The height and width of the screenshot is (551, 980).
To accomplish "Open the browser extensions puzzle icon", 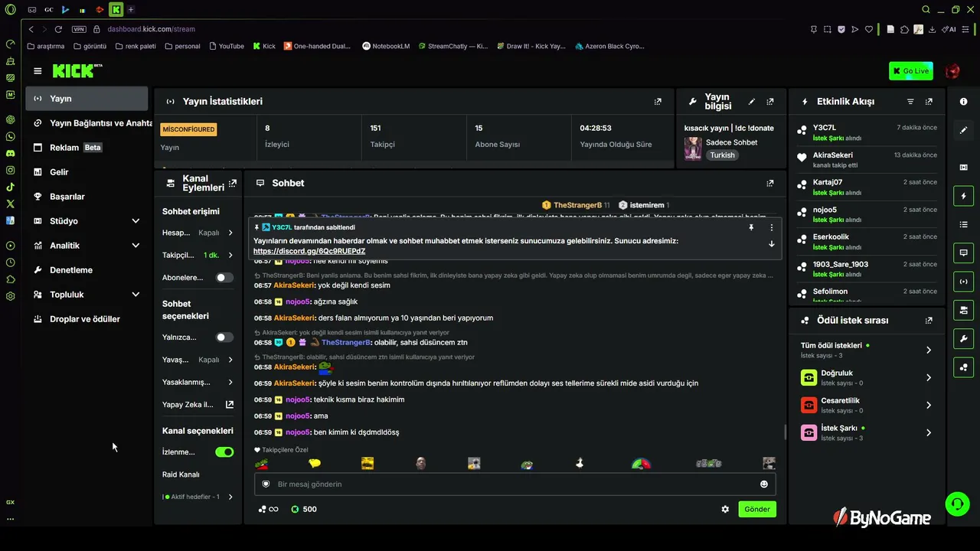I will (x=904, y=29).
